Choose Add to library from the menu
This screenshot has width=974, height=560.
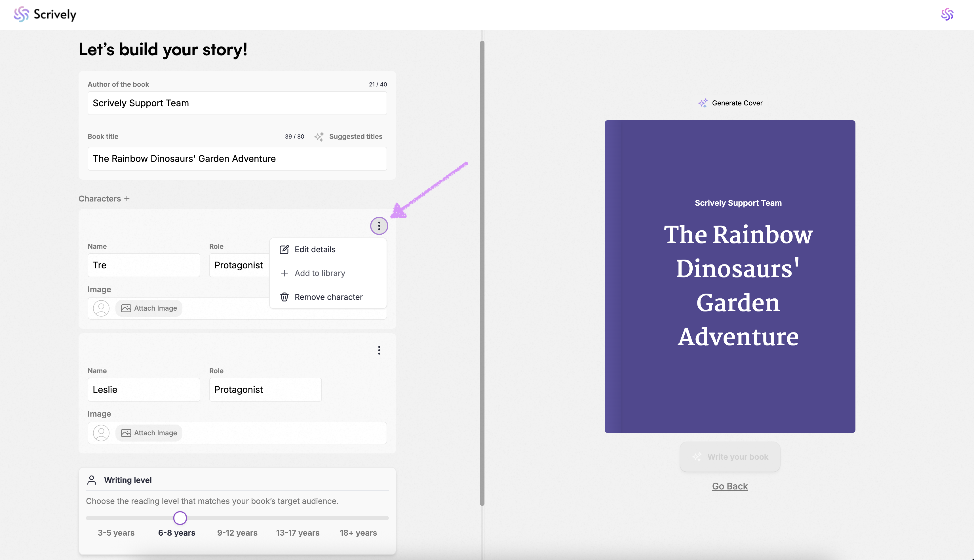319,273
